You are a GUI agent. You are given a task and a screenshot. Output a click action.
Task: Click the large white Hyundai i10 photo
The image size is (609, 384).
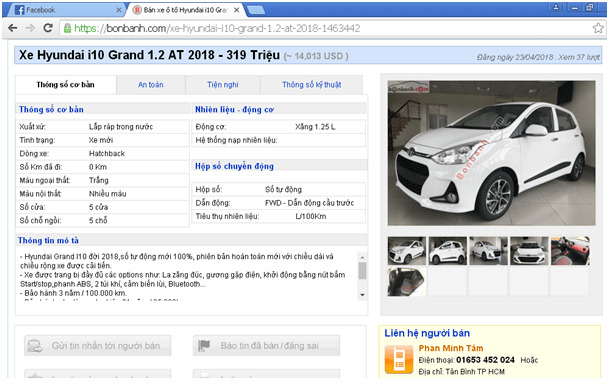[491, 153]
